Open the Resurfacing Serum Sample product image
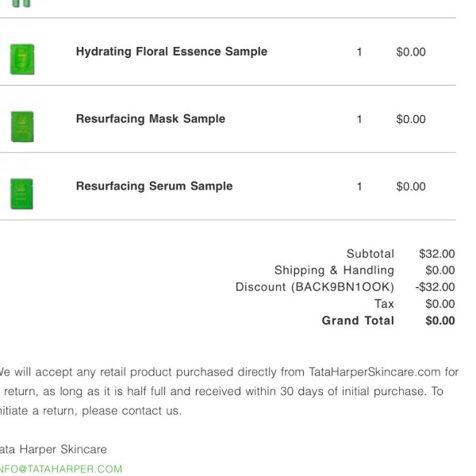The width and height of the screenshot is (476, 476). [21, 194]
